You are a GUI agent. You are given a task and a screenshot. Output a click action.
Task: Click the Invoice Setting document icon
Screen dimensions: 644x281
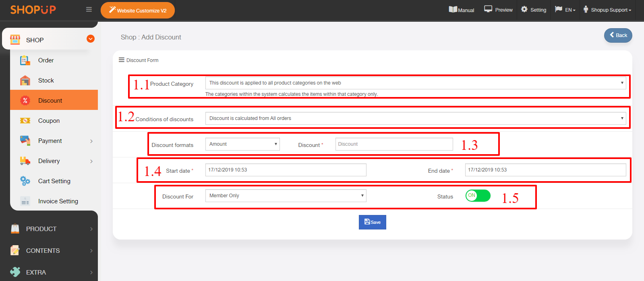point(25,201)
